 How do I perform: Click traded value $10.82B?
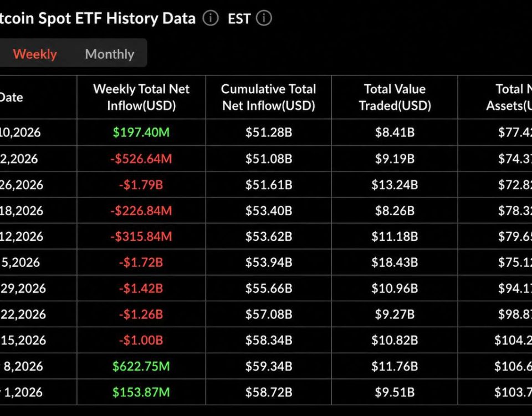point(395,340)
